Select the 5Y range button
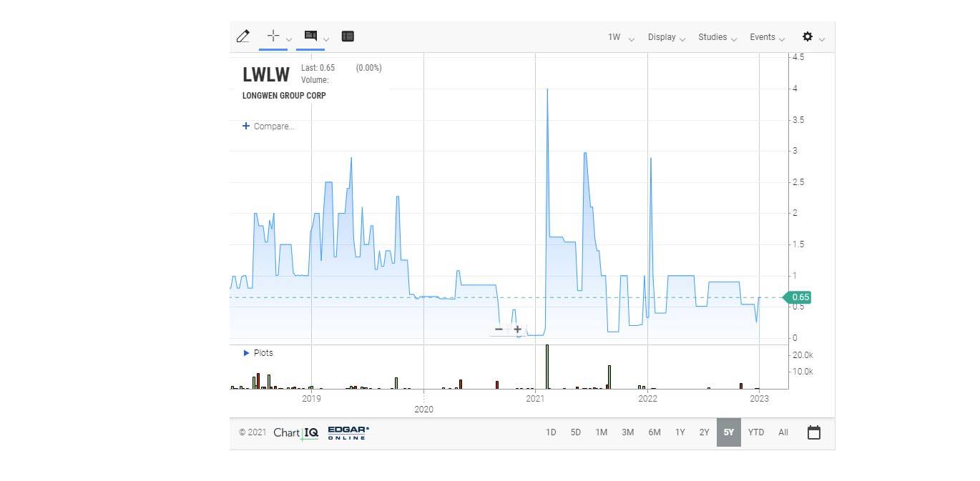Screen dimensions: 980x481 [728, 432]
